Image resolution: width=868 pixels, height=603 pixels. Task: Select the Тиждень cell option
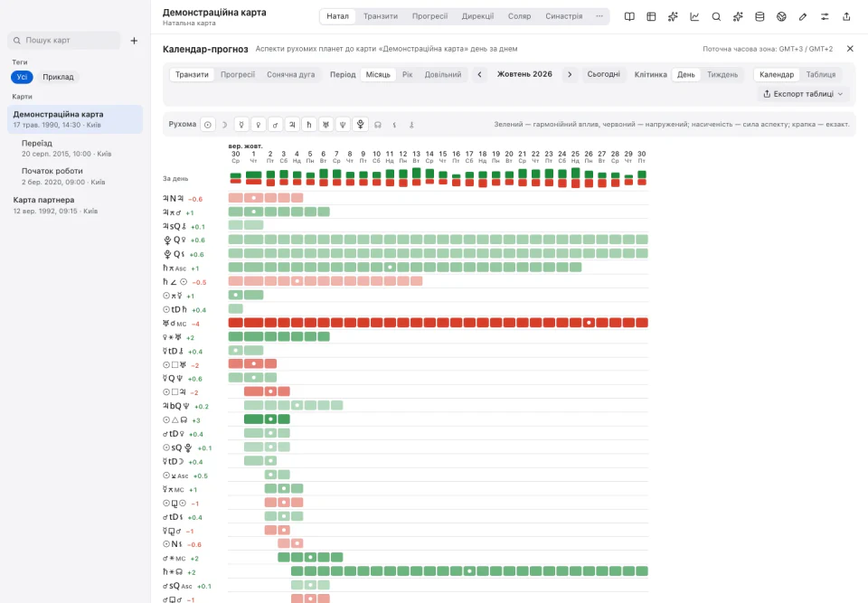coord(722,75)
